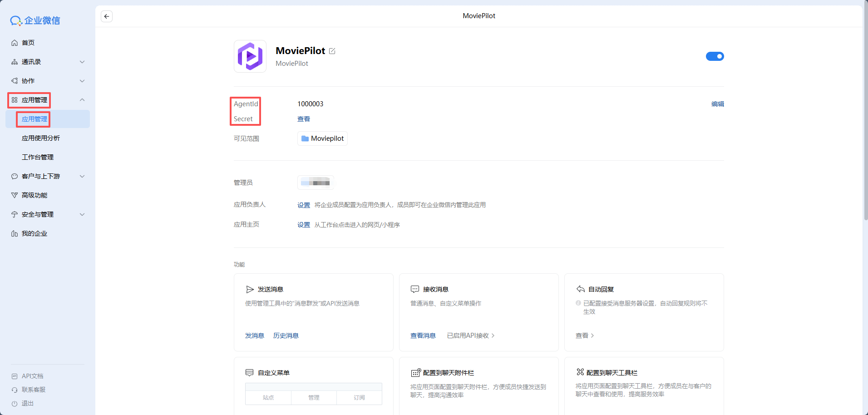The width and height of the screenshot is (868, 415).
Task: Open 工作台管理 submenu item
Action: point(38,157)
